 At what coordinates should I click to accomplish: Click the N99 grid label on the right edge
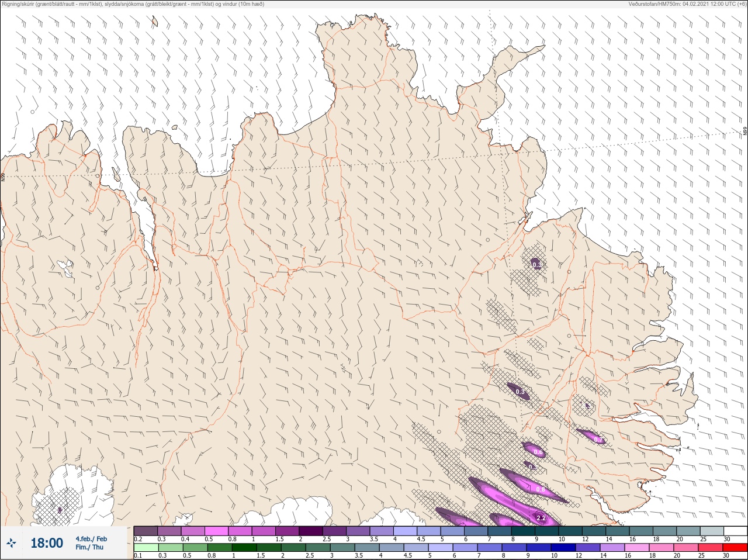(744, 132)
